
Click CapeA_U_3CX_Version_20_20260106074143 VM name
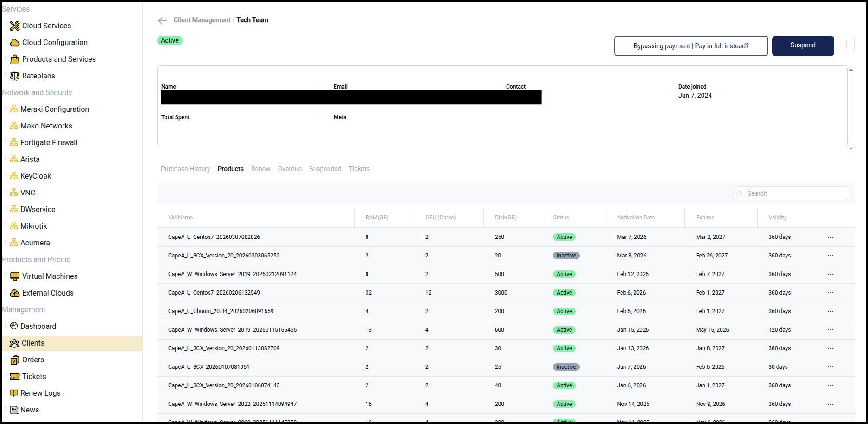(x=224, y=385)
